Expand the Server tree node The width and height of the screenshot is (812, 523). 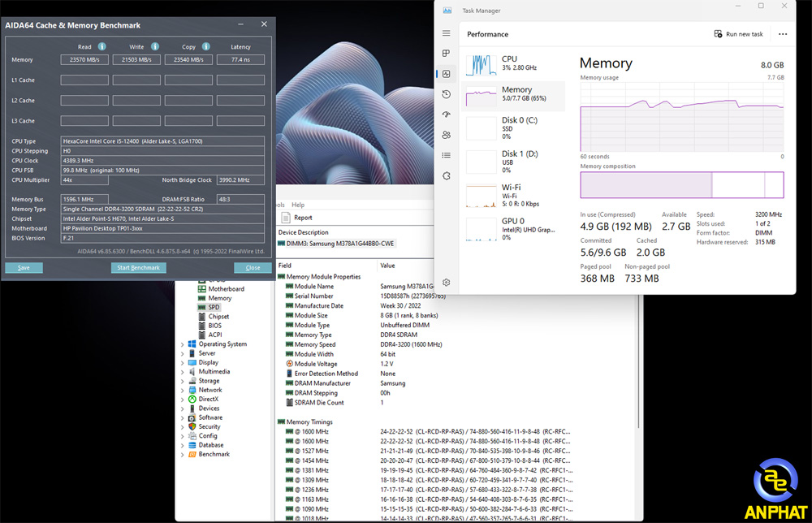pyautogui.click(x=182, y=353)
